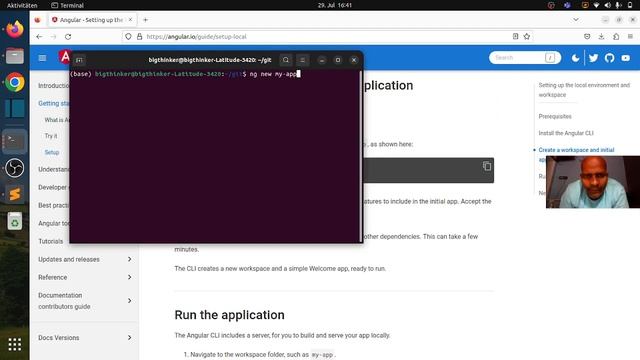The image size is (640, 360).
Task: Open Sublime Text from the dock
Action: tap(15, 194)
